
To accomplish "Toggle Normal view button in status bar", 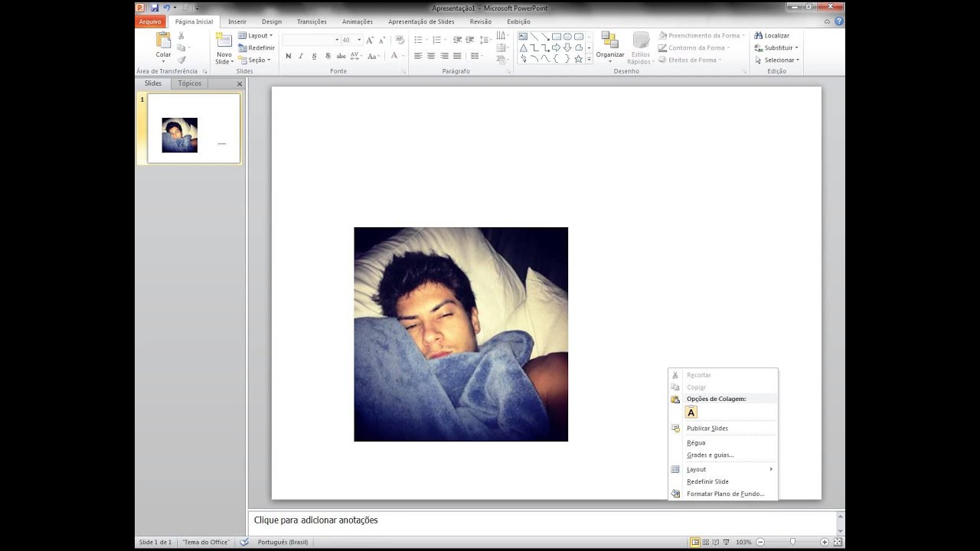I will coord(694,542).
